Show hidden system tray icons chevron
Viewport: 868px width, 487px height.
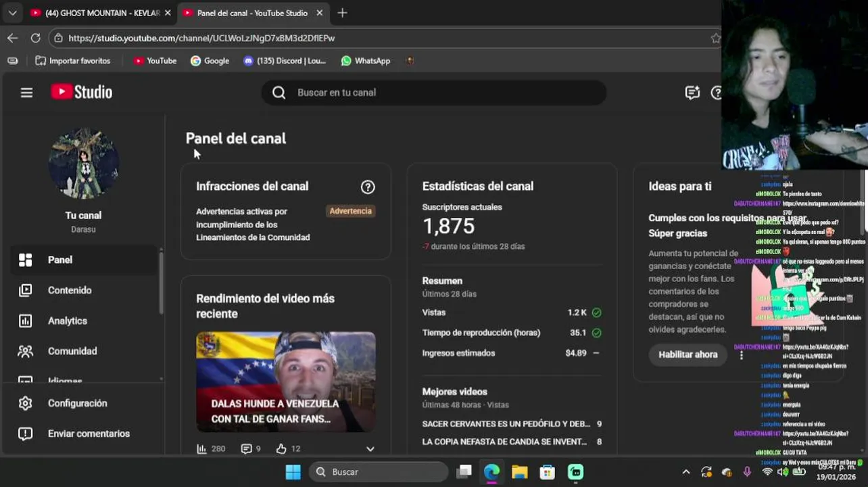pyautogui.click(x=685, y=472)
